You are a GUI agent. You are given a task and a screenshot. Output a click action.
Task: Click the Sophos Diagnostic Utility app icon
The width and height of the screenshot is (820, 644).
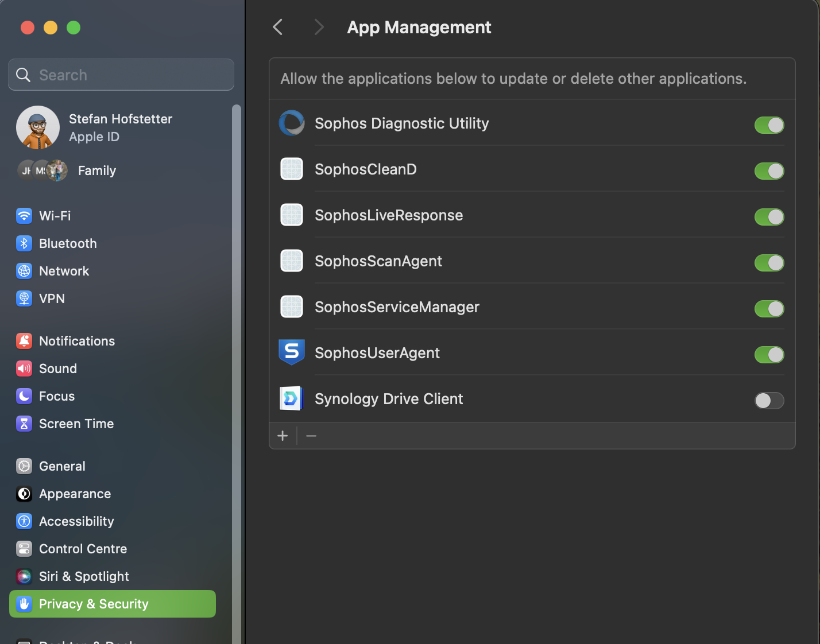coord(291,123)
